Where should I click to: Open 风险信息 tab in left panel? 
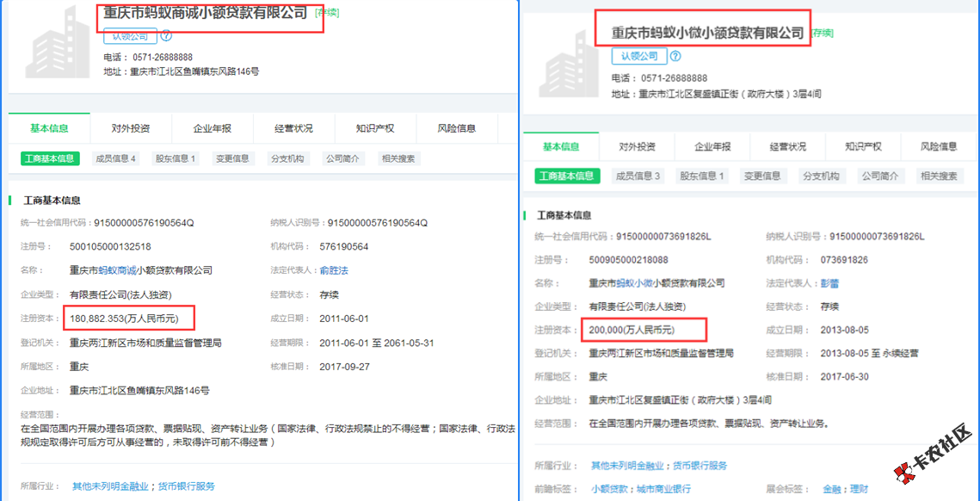pyautogui.click(x=457, y=129)
